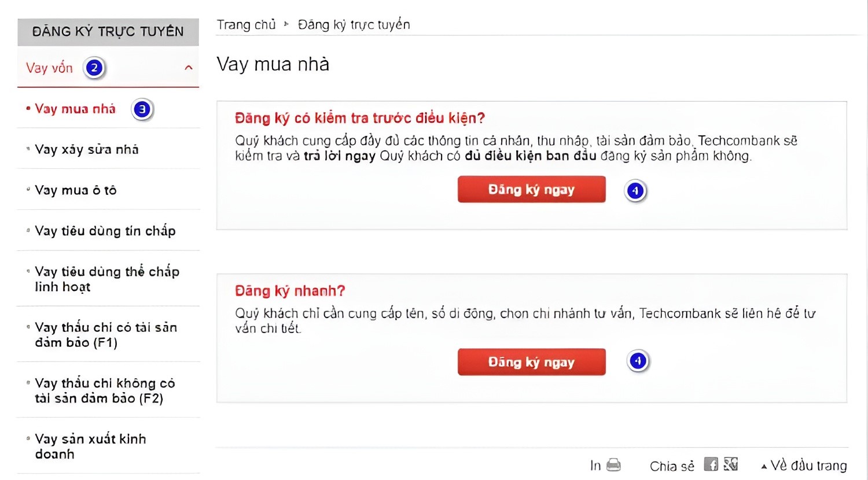The height and width of the screenshot is (480, 868).
Task: Select Vay mua nhà in the sidebar
Action: [75, 109]
